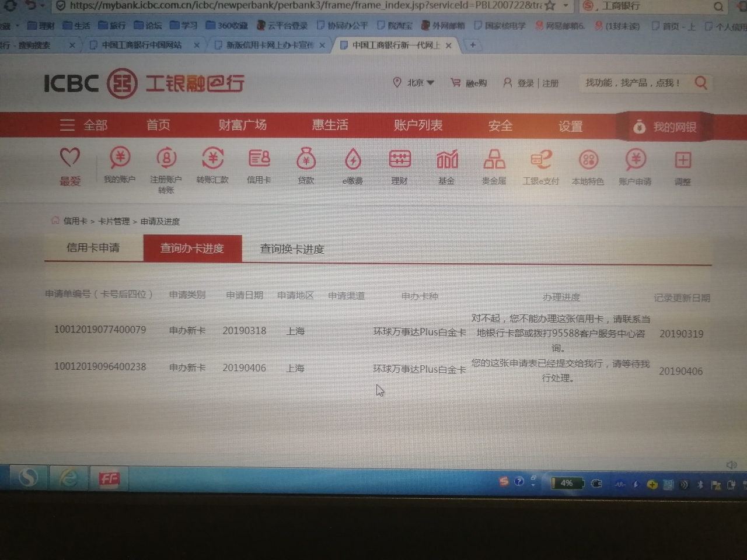Open 国家核电学 bookmark

click(500, 26)
